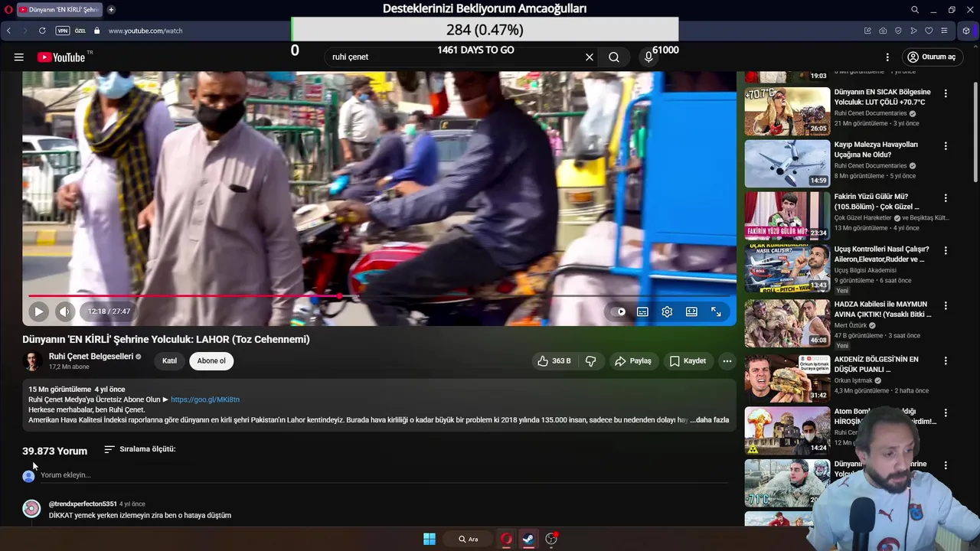Open the Ruhi Çenet Belgeselleri channel name
The height and width of the screenshot is (551, 980).
(x=91, y=357)
